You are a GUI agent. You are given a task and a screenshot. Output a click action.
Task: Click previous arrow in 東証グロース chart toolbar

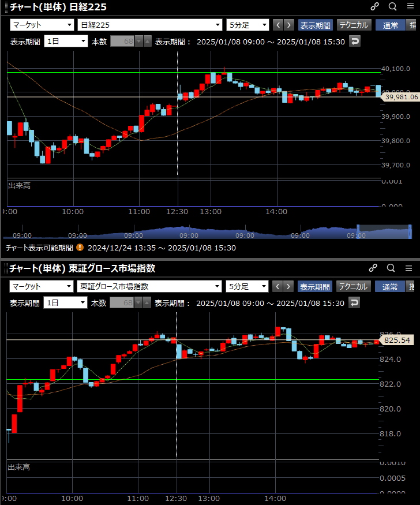[277, 286]
